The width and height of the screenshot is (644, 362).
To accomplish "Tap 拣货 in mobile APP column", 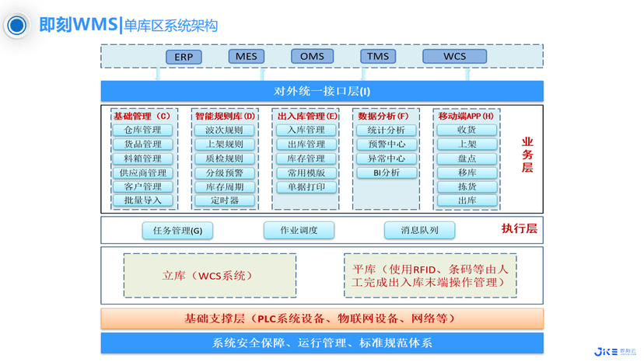I will pyautogui.click(x=467, y=186).
